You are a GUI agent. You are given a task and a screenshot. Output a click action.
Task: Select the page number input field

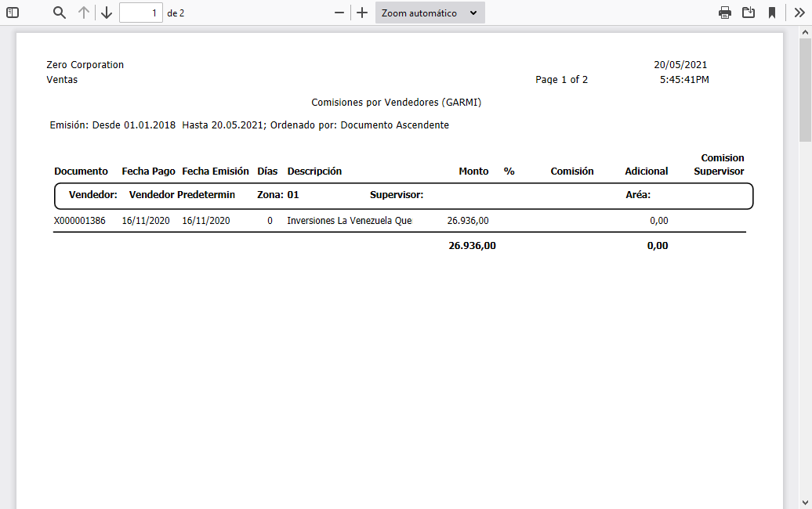tap(141, 13)
